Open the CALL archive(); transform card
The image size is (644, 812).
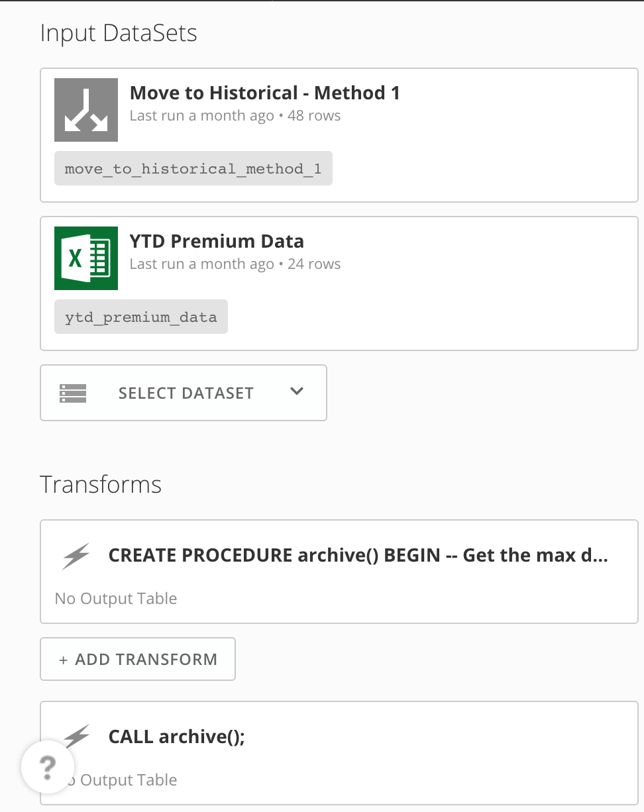click(x=176, y=736)
